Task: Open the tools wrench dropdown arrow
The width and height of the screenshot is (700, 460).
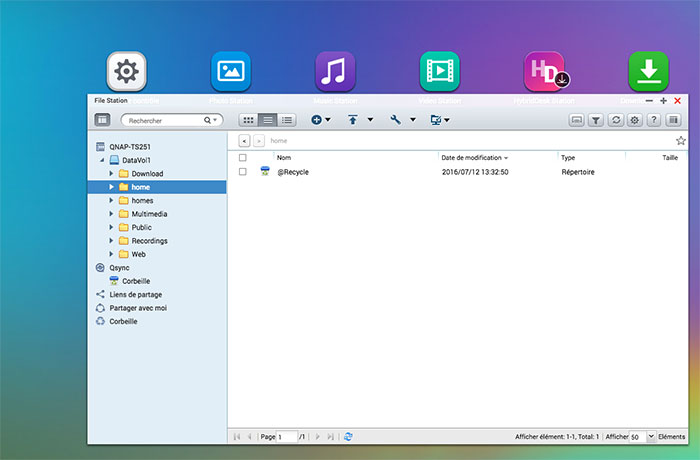Action: [x=413, y=120]
